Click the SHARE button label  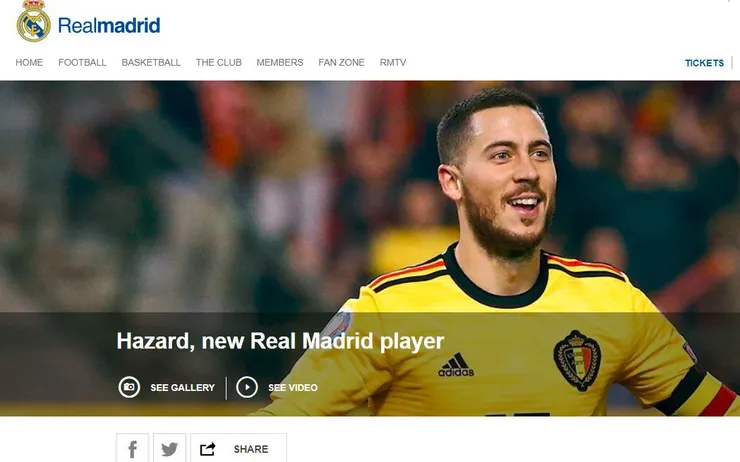click(251, 449)
